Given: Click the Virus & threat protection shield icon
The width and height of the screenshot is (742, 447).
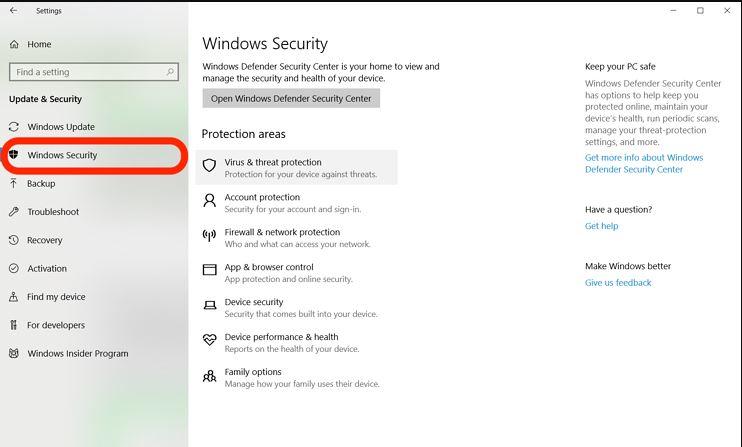Looking at the screenshot, I should pos(209,165).
